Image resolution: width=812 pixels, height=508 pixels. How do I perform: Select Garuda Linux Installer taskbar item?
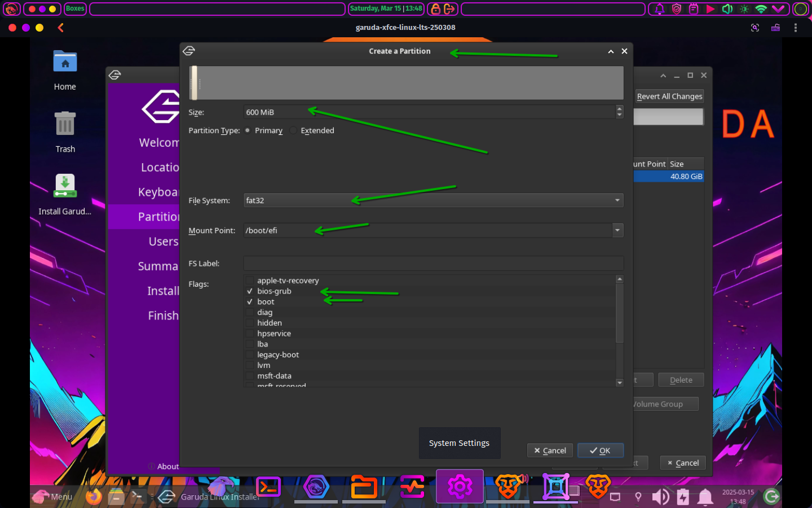tap(209, 497)
